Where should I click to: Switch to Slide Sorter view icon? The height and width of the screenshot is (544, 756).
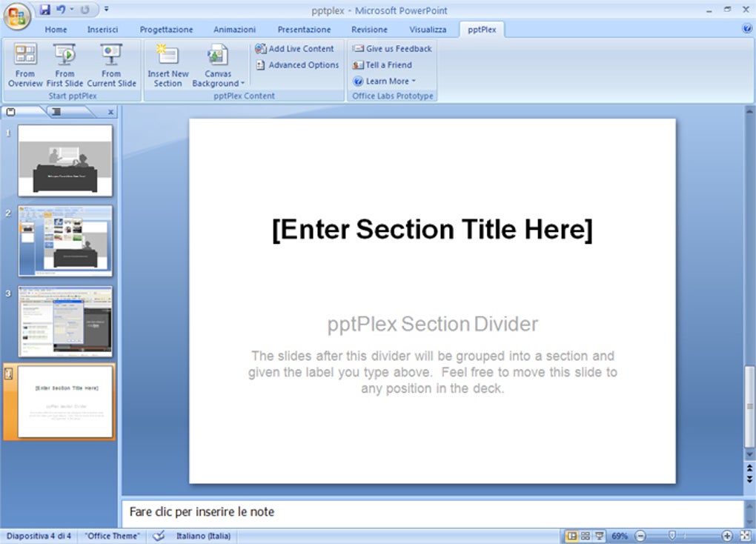[586, 536]
